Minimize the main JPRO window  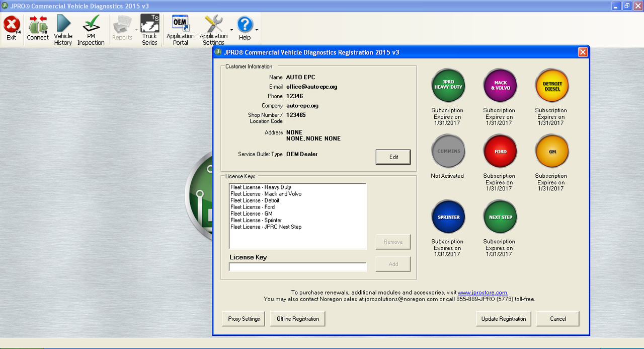pos(616,6)
